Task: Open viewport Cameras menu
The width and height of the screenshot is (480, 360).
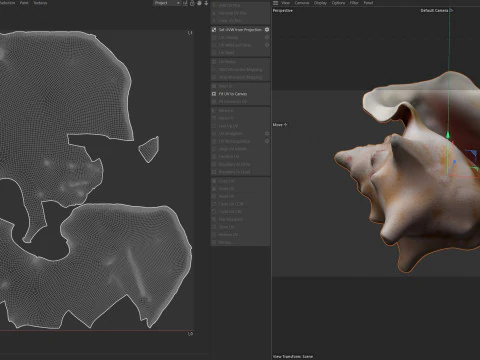Action: click(302, 3)
